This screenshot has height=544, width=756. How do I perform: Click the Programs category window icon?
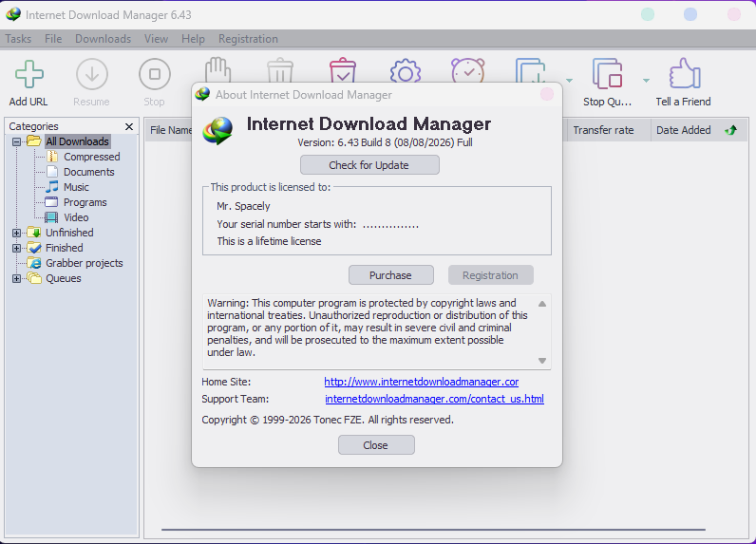pyautogui.click(x=51, y=202)
